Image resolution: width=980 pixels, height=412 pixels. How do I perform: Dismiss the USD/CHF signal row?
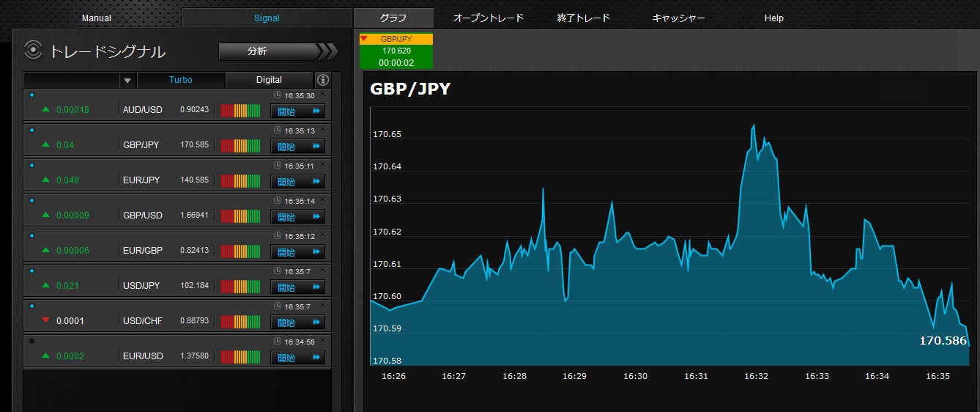323,305
